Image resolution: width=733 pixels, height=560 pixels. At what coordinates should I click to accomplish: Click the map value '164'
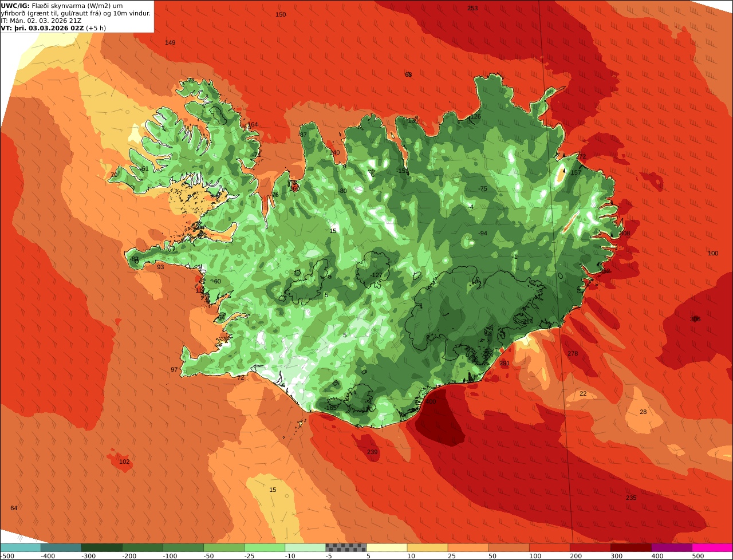tap(253, 125)
